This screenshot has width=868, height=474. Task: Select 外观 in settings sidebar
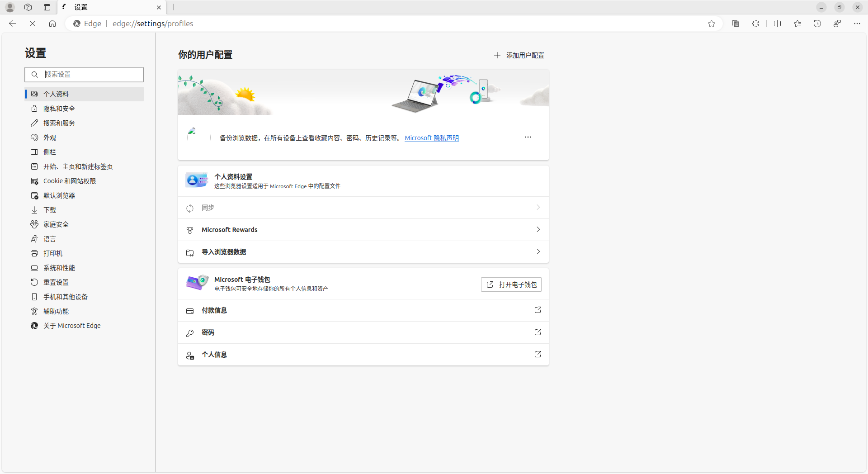50,137
